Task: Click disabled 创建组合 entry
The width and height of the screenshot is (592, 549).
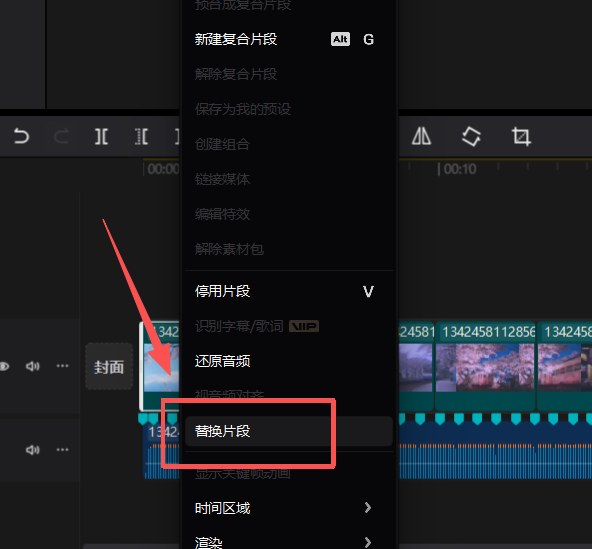Action: 288,144
